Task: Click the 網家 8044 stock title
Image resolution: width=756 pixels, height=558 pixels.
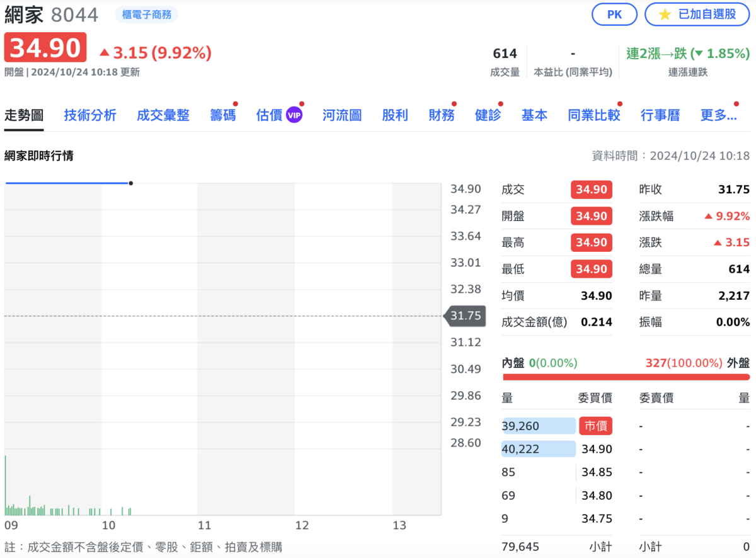Action: [52, 14]
